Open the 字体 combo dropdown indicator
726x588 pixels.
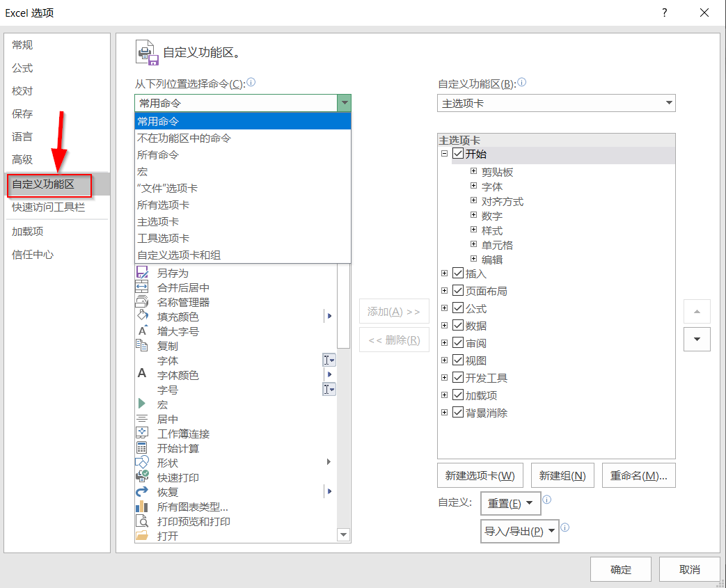pyautogui.click(x=329, y=360)
